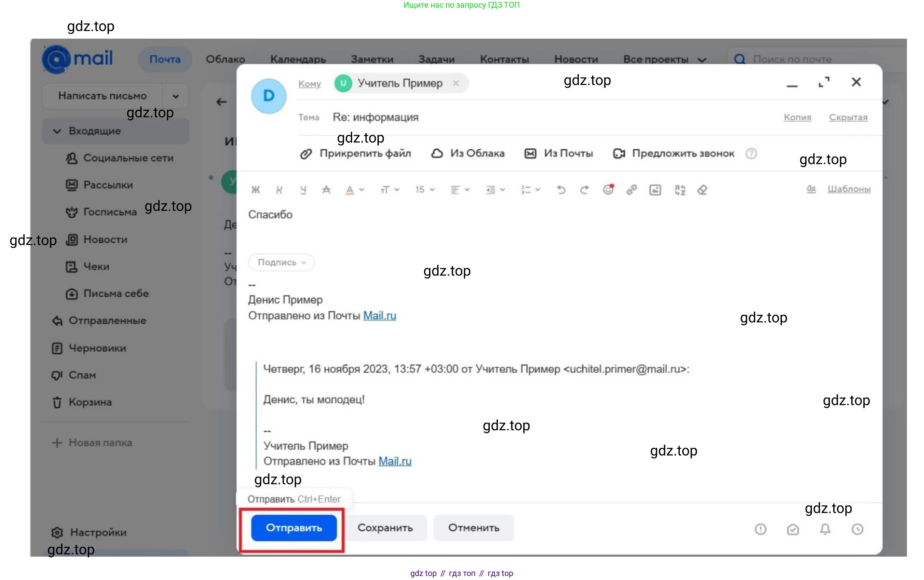Insert an emoji via smiley icon
This screenshot has height=580, width=924.
coord(608,190)
